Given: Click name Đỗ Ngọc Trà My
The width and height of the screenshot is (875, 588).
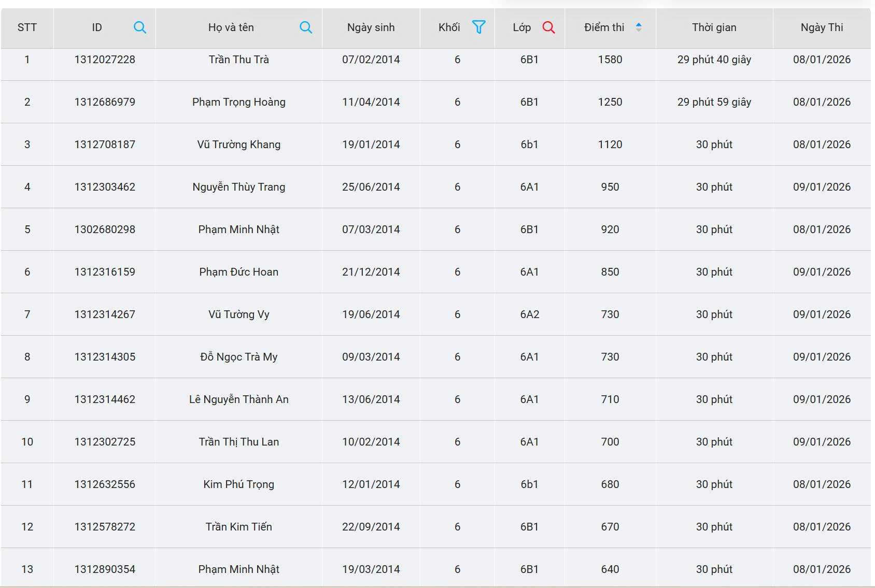Looking at the screenshot, I should [238, 357].
